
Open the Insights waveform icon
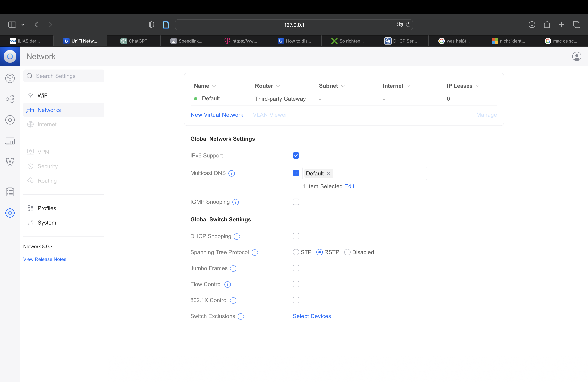pyautogui.click(x=10, y=162)
